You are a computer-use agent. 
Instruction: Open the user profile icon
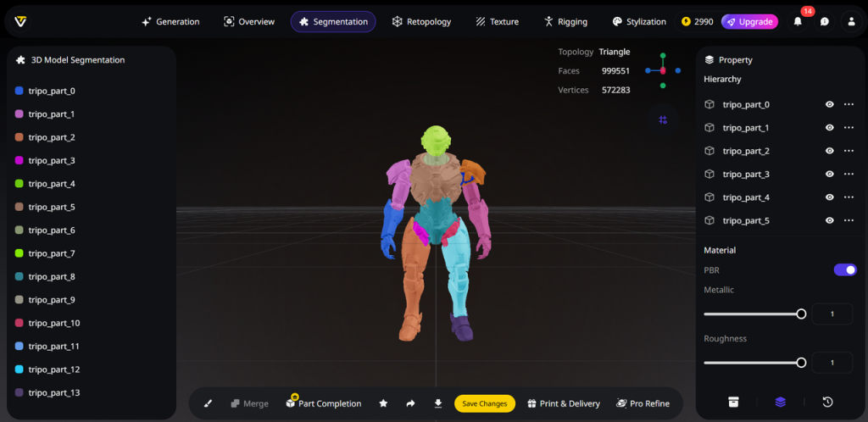(x=851, y=21)
